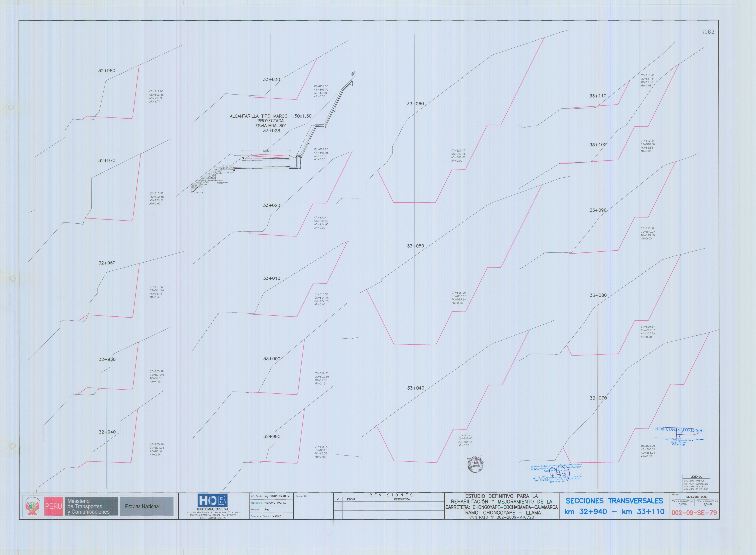Click the CT=809.44 data block
The width and height of the screenshot is (756, 555).
321,223
